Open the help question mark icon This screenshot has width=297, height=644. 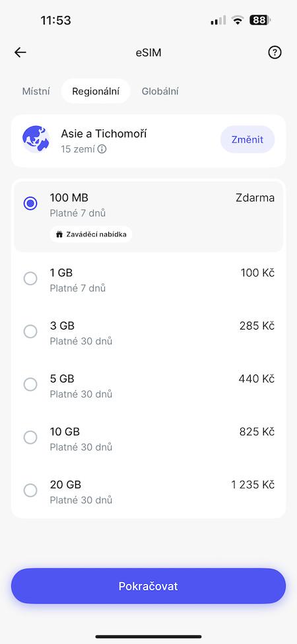tap(275, 52)
